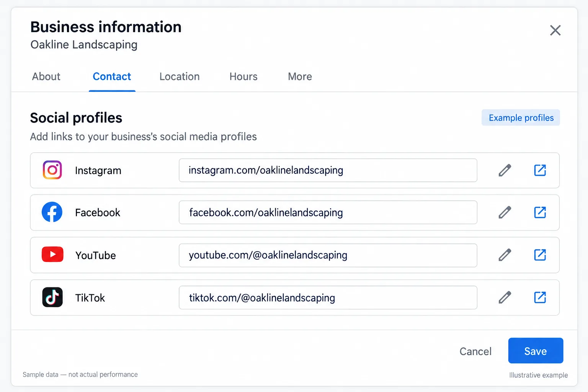Focus the YouTube URL input field
This screenshot has height=392, width=588.
[x=328, y=255]
